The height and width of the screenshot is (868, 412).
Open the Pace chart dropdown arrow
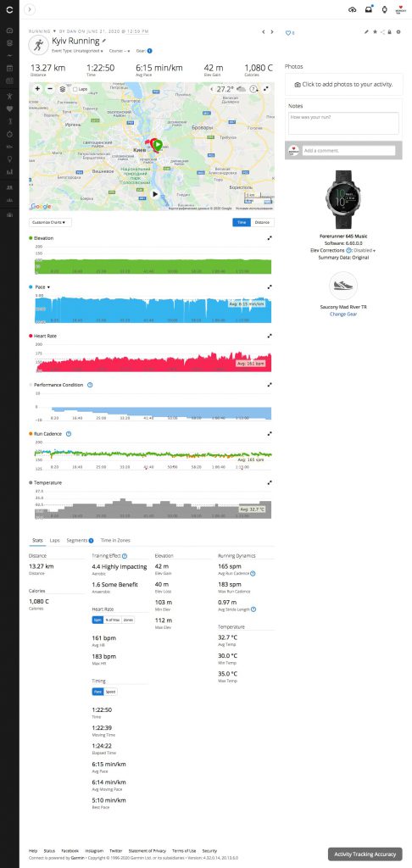pyautogui.click(x=48, y=287)
